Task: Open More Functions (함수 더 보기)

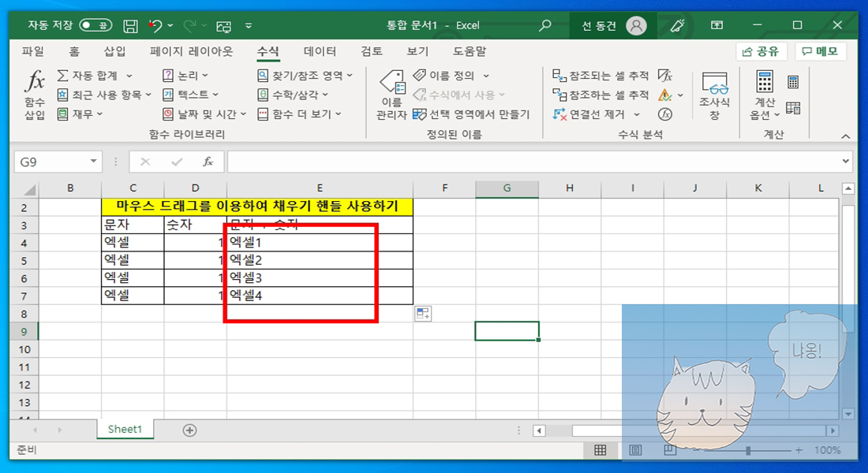Action: (300, 114)
